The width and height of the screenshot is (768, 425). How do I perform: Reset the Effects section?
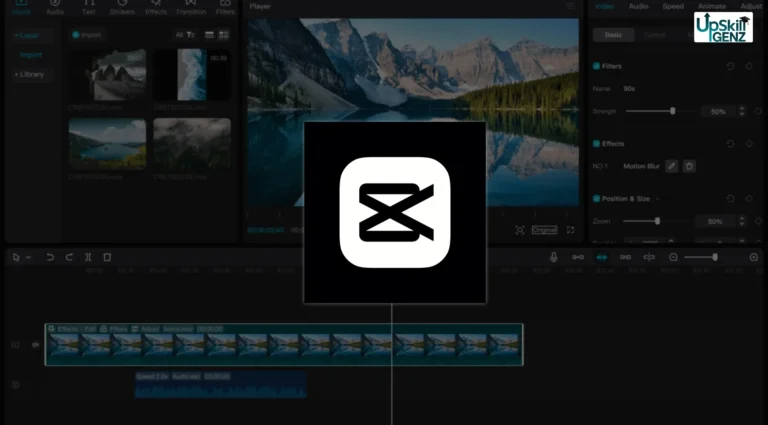730,143
